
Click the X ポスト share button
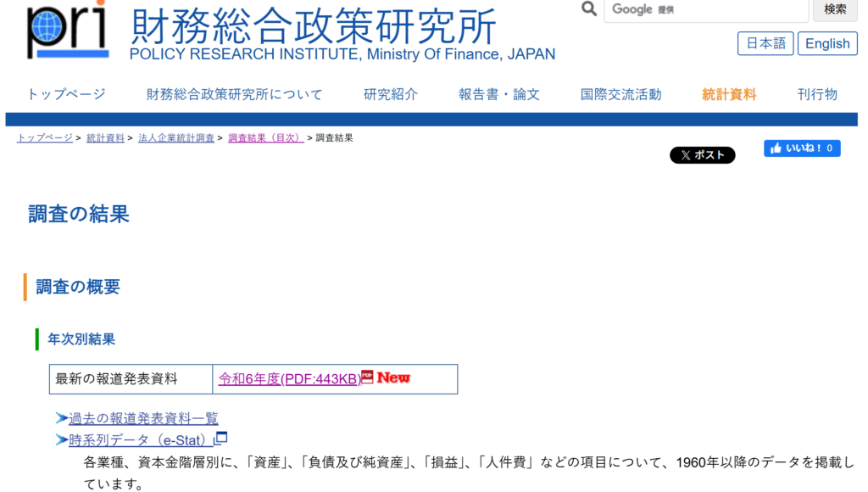(x=702, y=155)
